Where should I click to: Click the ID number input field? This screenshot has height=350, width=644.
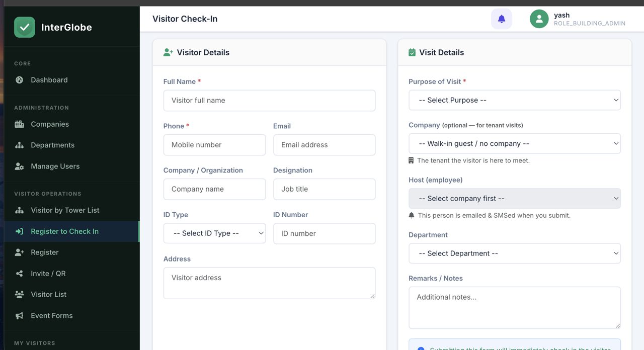click(x=324, y=233)
